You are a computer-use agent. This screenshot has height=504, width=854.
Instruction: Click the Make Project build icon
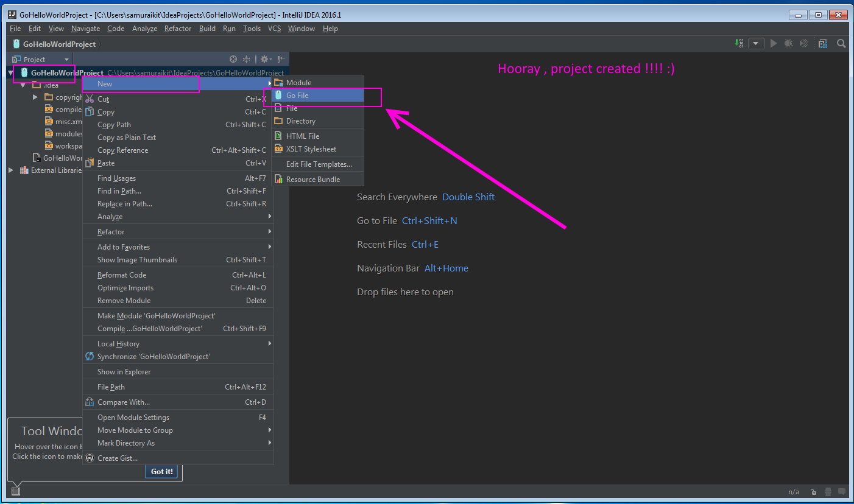739,43
